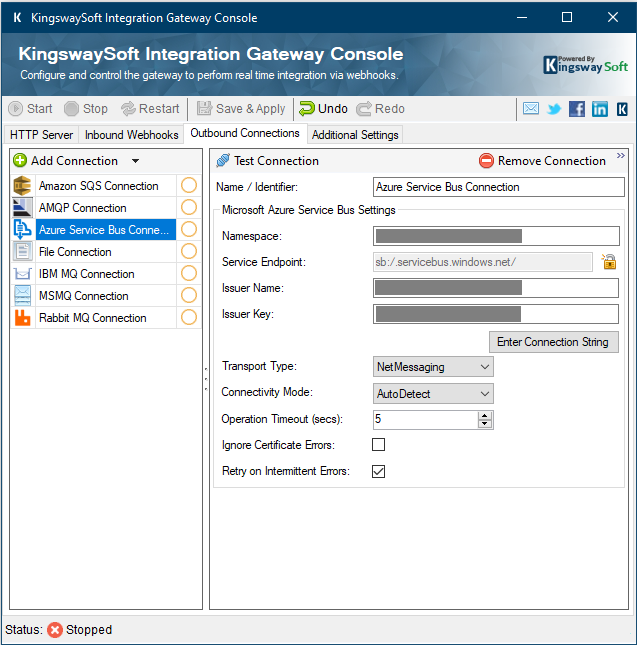
Task: Click status circle for Azure Service Bus
Action: click(189, 230)
